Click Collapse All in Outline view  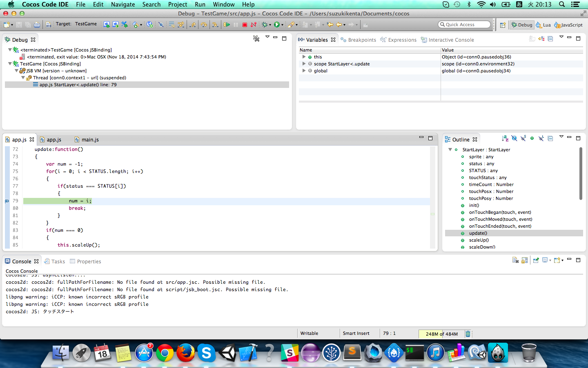point(550,138)
